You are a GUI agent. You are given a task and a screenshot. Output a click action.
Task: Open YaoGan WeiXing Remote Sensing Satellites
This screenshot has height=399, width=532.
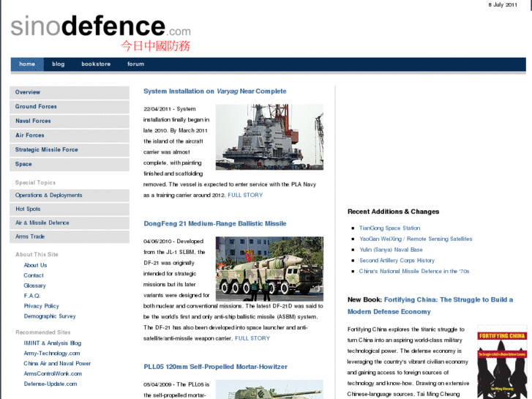[x=416, y=239]
